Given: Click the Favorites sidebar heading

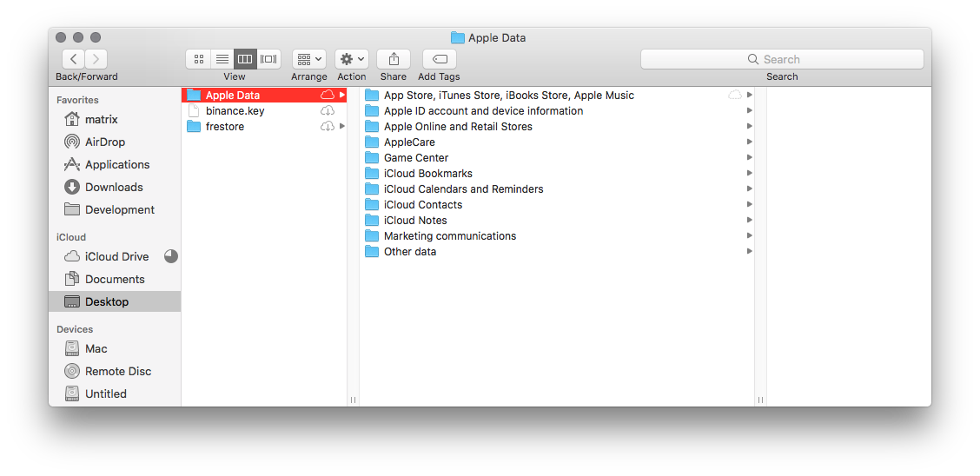Looking at the screenshot, I should point(77,100).
